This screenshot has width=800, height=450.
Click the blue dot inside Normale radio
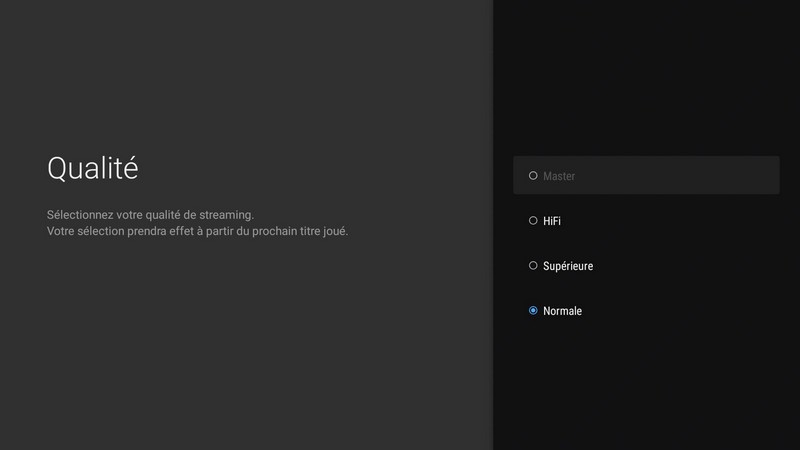(x=533, y=311)
